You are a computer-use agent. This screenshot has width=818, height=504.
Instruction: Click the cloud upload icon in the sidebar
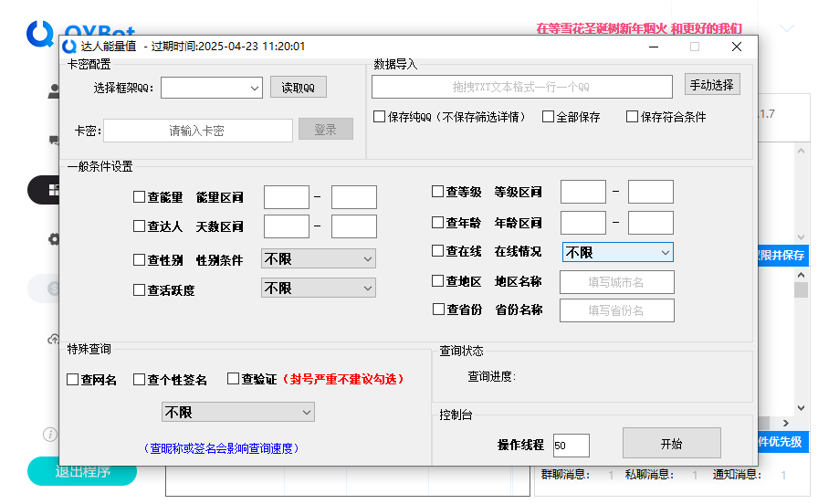54,339
